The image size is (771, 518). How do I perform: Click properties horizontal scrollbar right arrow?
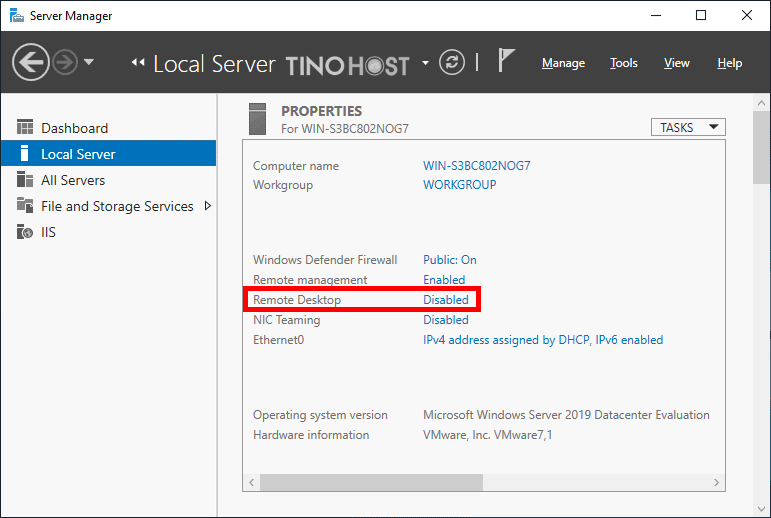[x=716, y=483]
